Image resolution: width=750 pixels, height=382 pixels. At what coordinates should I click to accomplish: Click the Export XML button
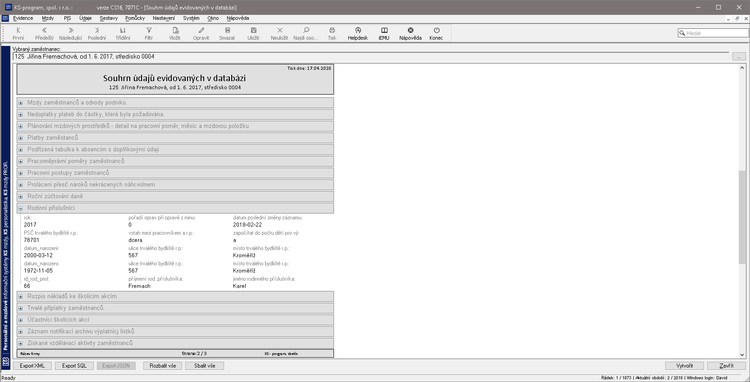point(32,366)
